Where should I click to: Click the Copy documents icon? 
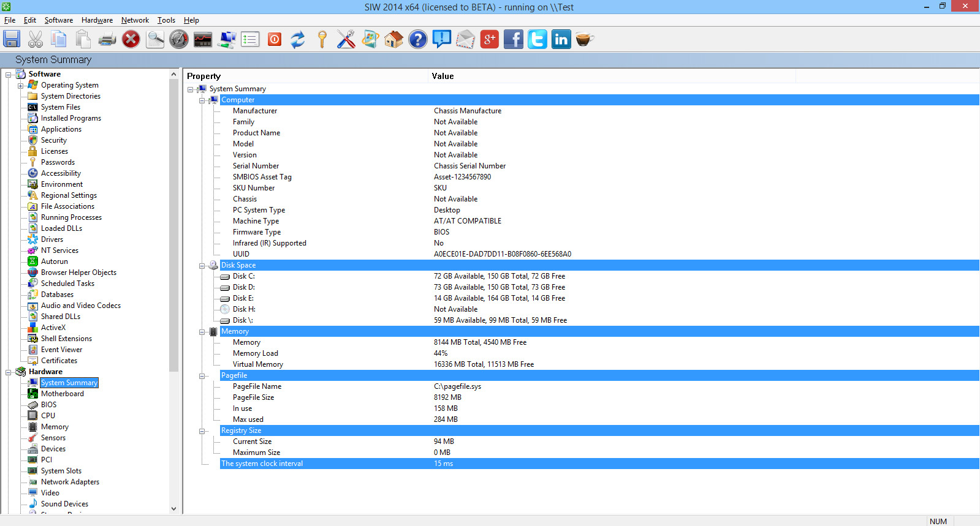click(x=59, y=39)
